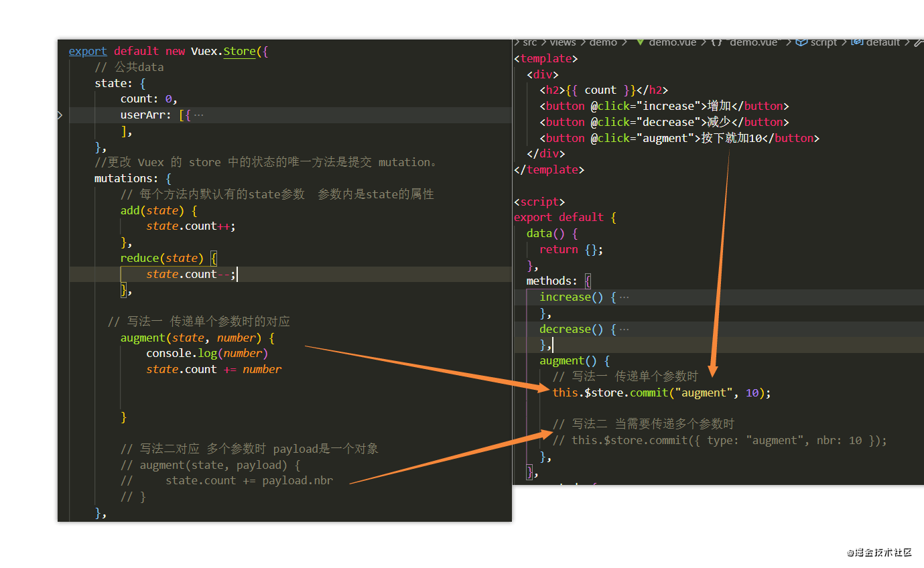Viewport: 924px width, 568px height.
Task: Click the 'state.count += number' statement
Action: coord(214,370)
